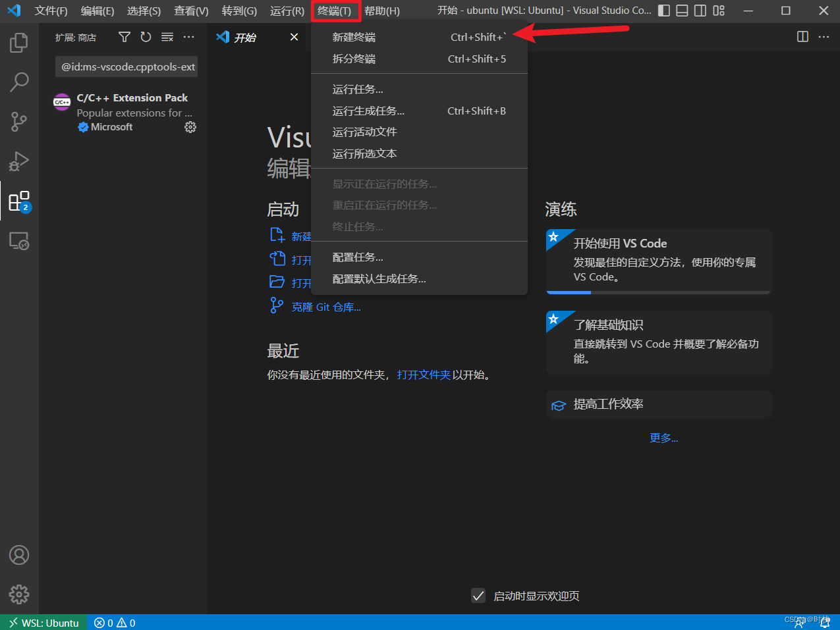Open extensions view more actions ellipsis

189,37
